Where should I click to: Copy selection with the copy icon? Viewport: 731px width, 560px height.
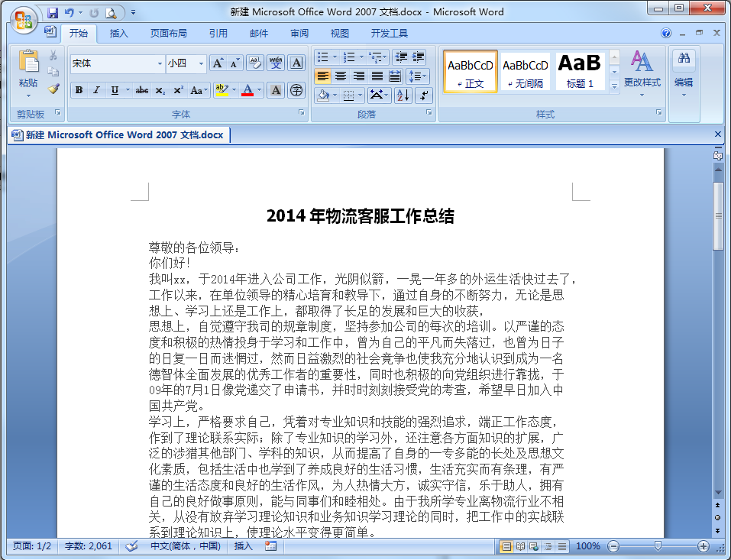point(53,72)
